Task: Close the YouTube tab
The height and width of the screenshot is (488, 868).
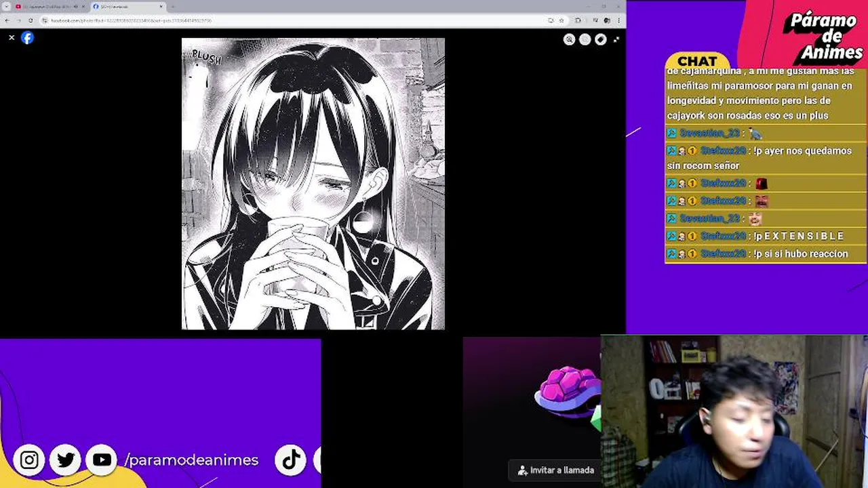Action: [x=84, y=7]
